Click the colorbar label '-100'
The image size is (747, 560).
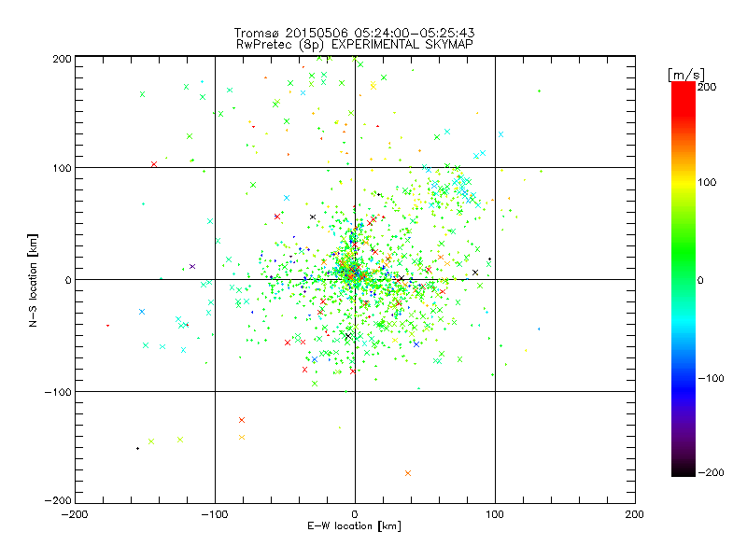pos(711,379)
